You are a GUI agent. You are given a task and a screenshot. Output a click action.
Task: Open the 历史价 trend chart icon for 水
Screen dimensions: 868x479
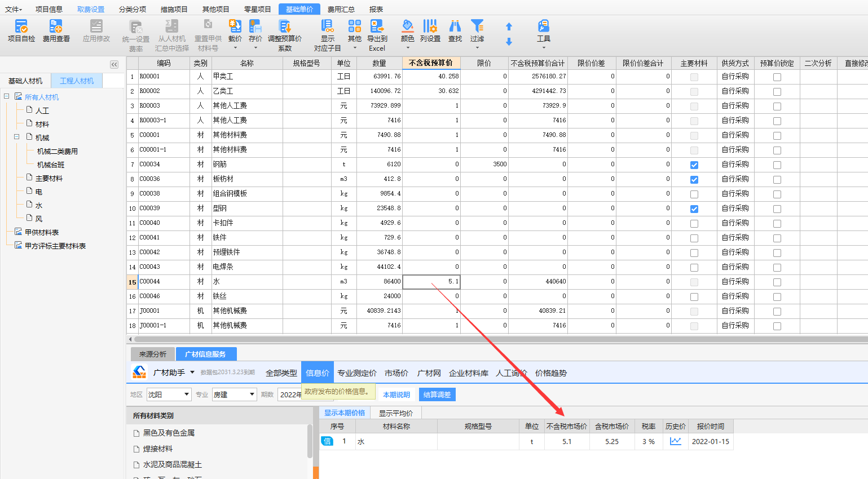click(675, 441)
